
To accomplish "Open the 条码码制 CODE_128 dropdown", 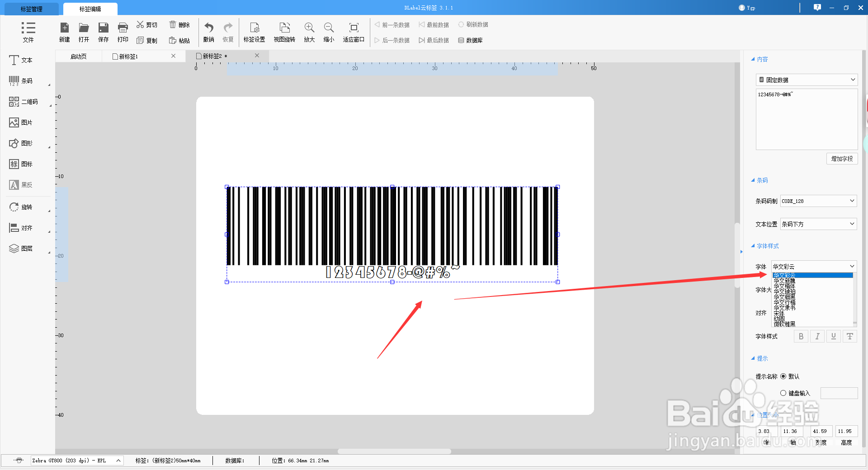I will (818, 201).
